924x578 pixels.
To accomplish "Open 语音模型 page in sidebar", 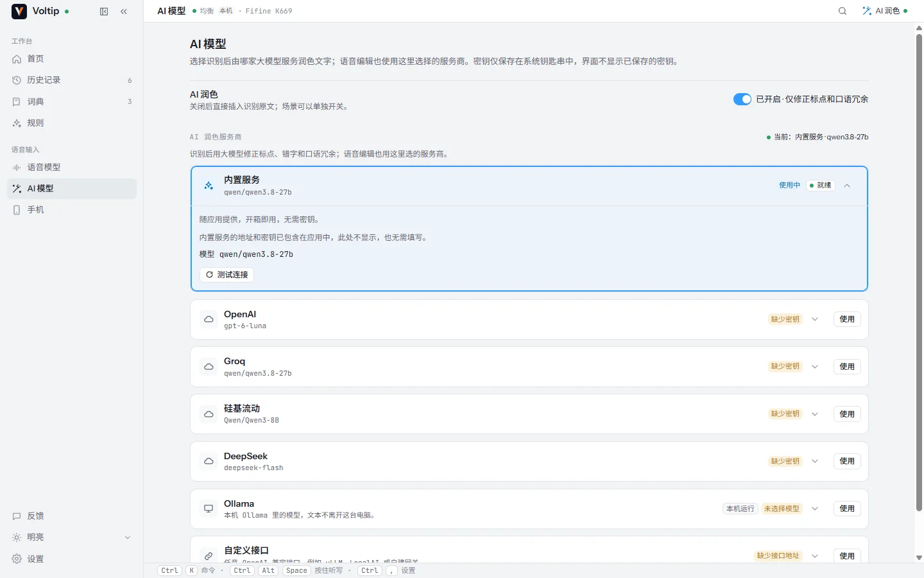I will (72, 167).
